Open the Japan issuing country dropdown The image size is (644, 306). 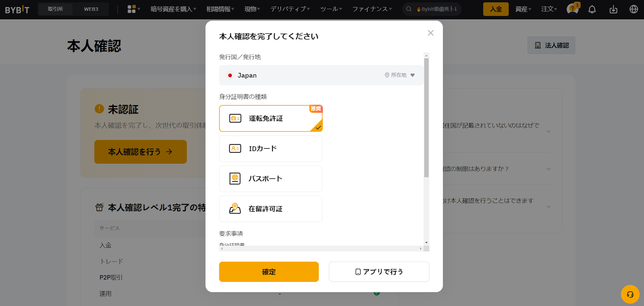point(321,75)
